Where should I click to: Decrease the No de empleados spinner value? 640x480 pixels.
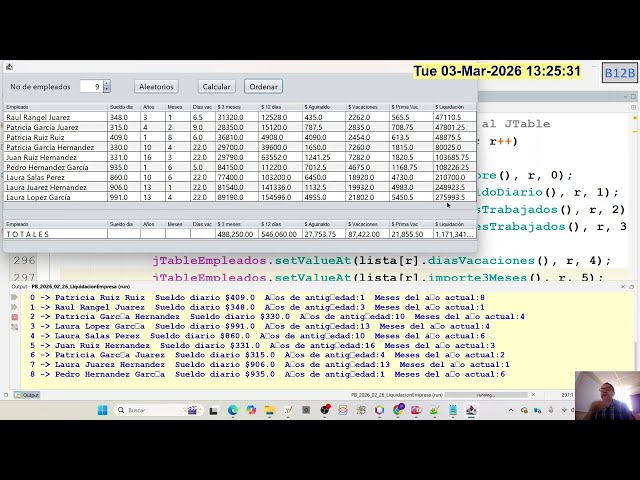pyautogui.click(x=107, y=90)
